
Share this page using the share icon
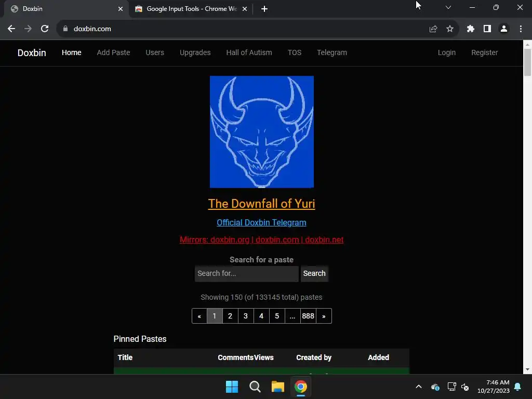433,29
